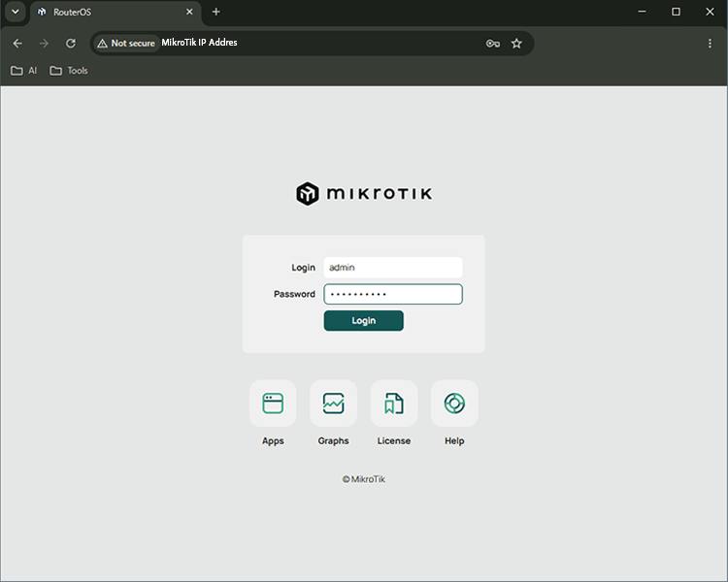The image size is (728, 582).
Task: Open the Tools bookmarks folder
Action: tap(69, 71)
